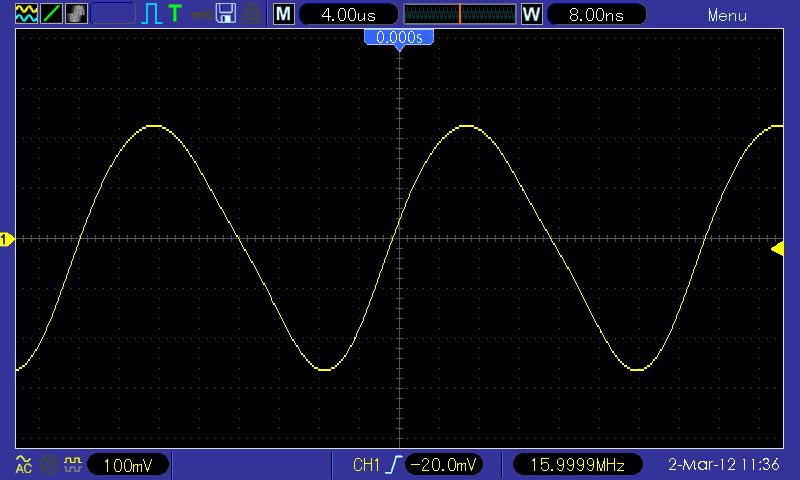Image resolution: width=800 pixels, height=480 pixels.
Task: Click the dimmed key lock icon
Action: (x=202, y=15)
